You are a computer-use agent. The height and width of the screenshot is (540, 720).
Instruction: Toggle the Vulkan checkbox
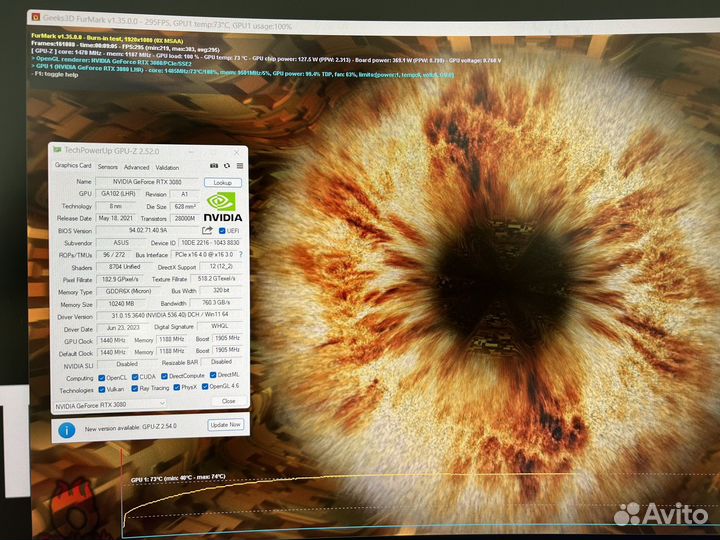(102, 389)
